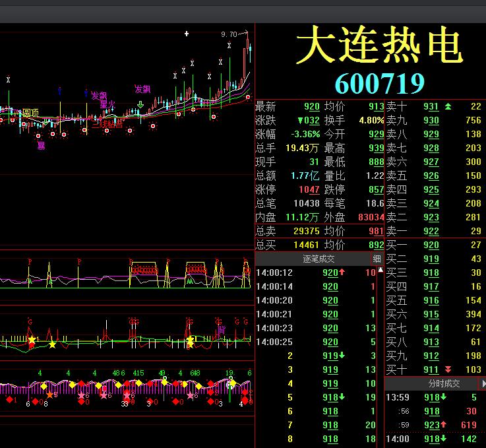This screenshot has width=486, height=448.
Task: Click the magenta 暴 label on chart
Action: coord(42,145)
